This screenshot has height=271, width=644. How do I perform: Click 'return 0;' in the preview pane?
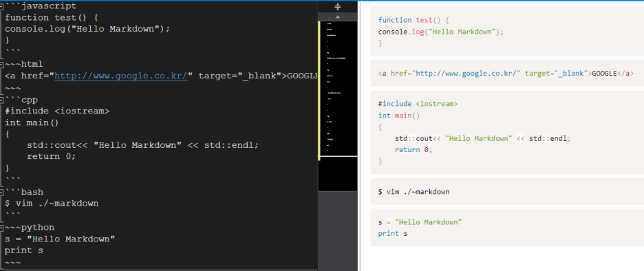[414, 150]
